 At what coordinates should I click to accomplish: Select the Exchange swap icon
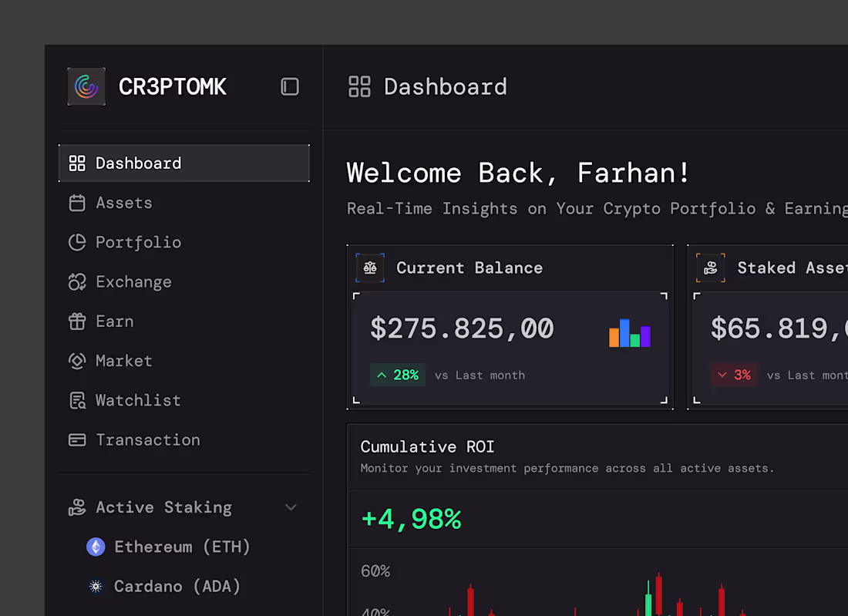pos(76,281)
